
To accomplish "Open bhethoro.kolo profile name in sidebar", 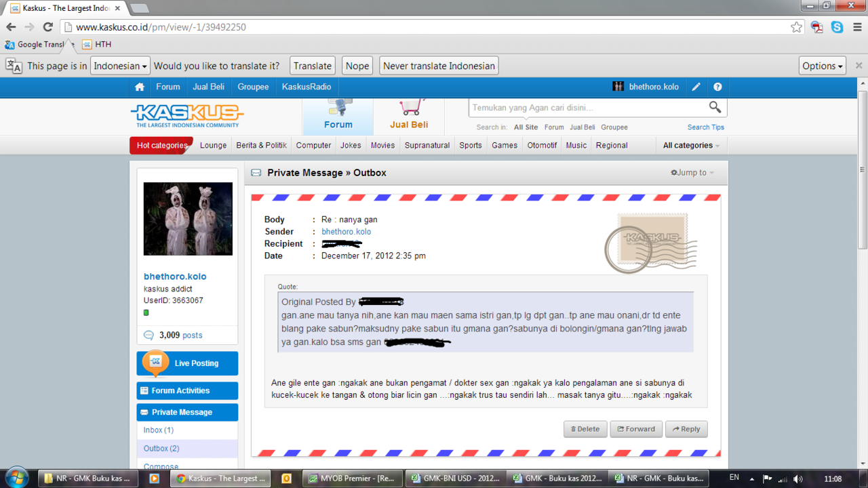I will (x=175, y=277).
